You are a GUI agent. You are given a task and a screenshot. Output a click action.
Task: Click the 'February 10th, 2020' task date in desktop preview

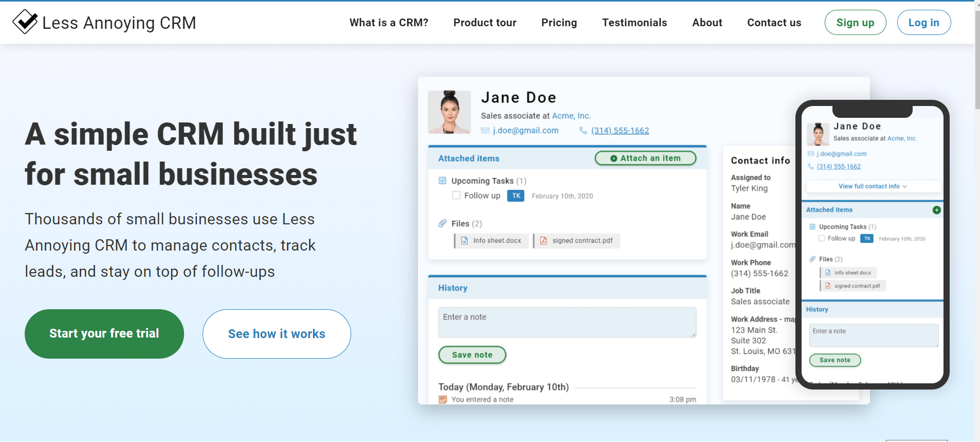click(562, 196)
